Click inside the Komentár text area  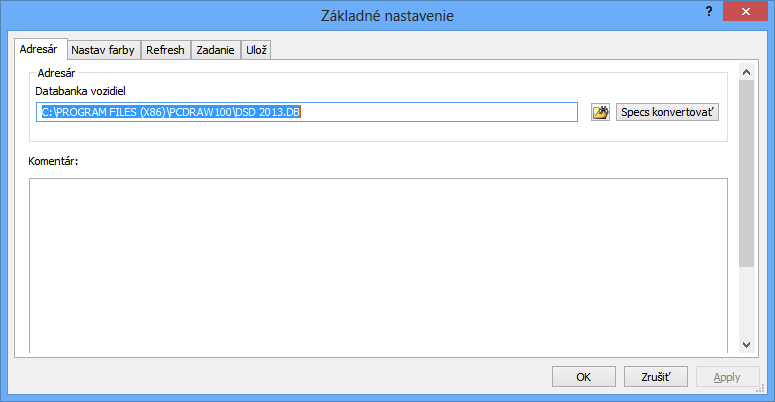click(x=378, y=266)
